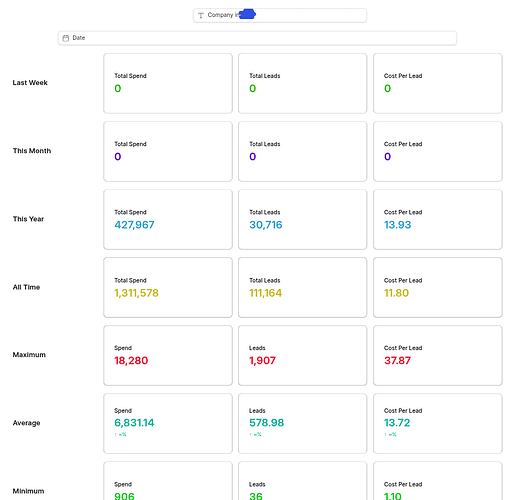Image resolution: width=513 pixels, height=500 pixels.
Task: Click the This Year Total Leads value 30,716
Action: (266, 225)
